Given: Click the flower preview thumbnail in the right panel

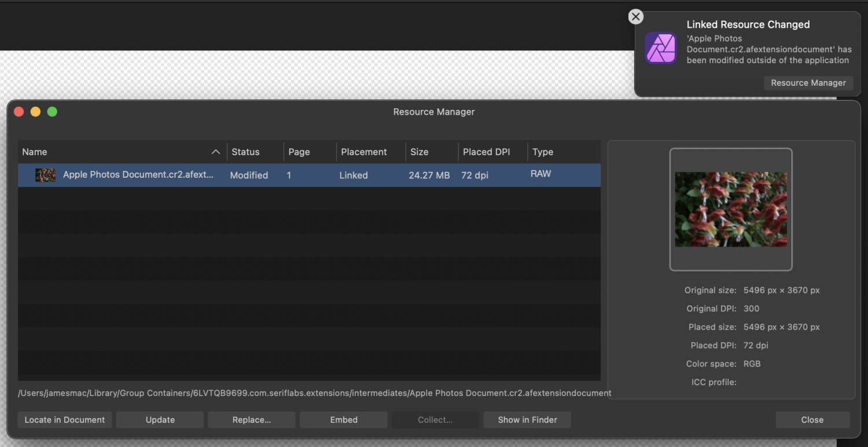Looking at the screenshot, I should [x=730, y=209].
